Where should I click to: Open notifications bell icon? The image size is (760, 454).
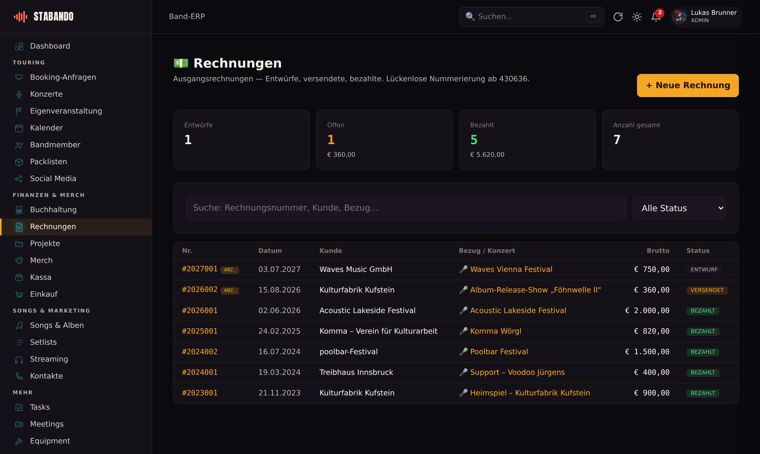tap(656, 16)
